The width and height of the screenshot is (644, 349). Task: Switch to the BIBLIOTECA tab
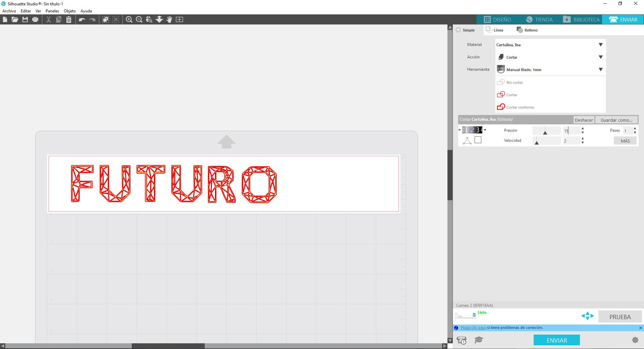[x=581, y=19]
